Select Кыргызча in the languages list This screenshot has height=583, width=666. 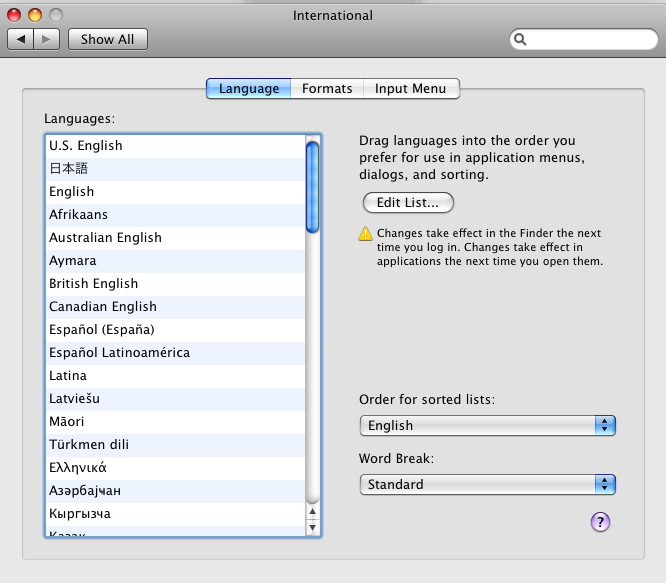(175, 514)
